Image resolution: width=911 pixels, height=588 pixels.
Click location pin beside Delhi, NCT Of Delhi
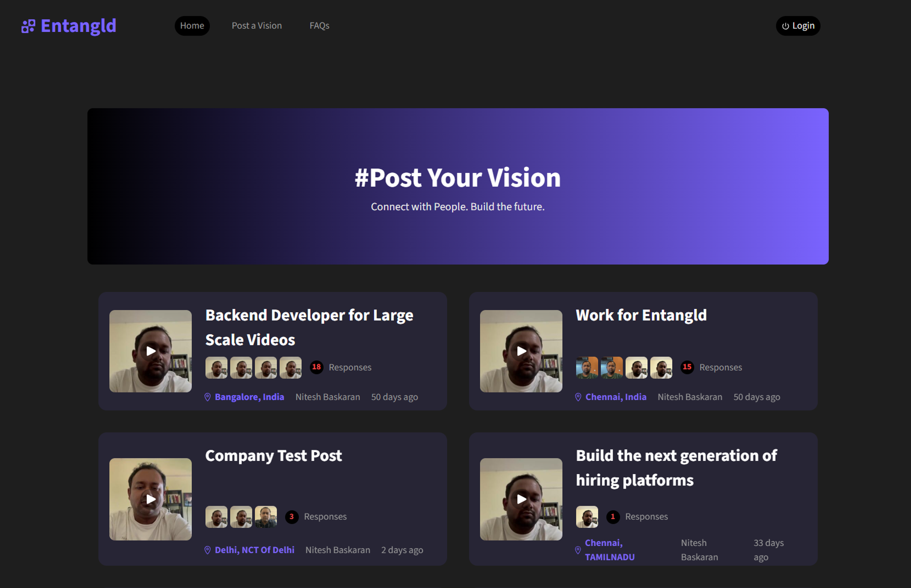[x=208, y=550]
